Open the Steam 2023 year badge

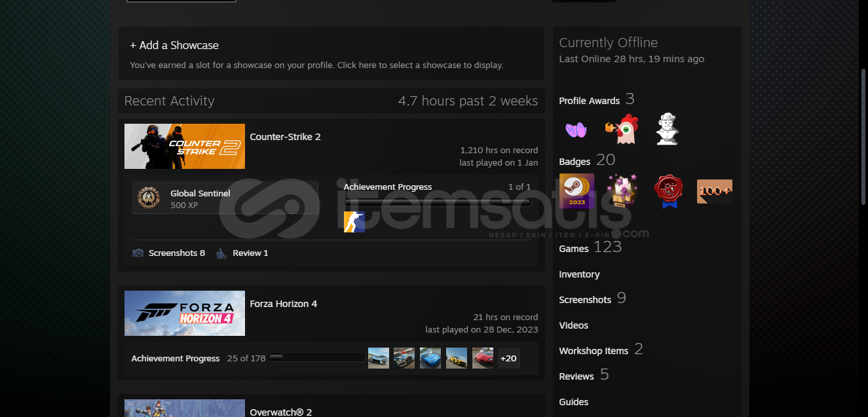pos(577,191)
